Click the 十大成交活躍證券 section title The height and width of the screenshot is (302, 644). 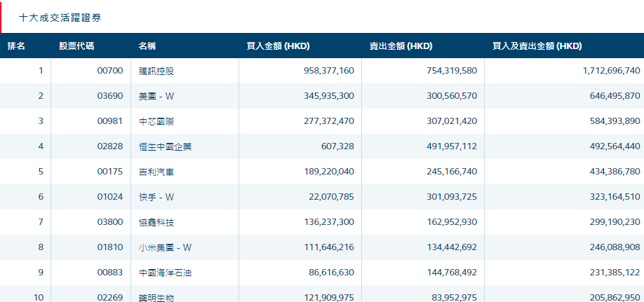click(60, 18)
